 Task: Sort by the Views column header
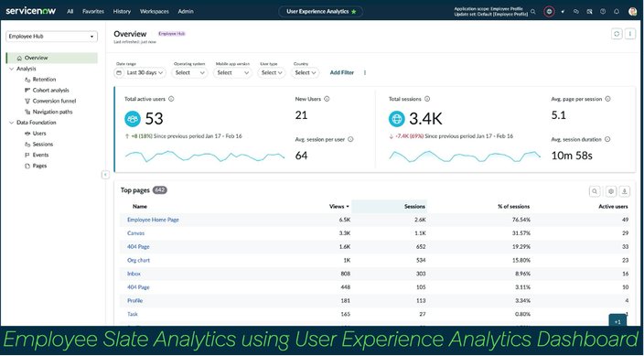pos(339,206)
